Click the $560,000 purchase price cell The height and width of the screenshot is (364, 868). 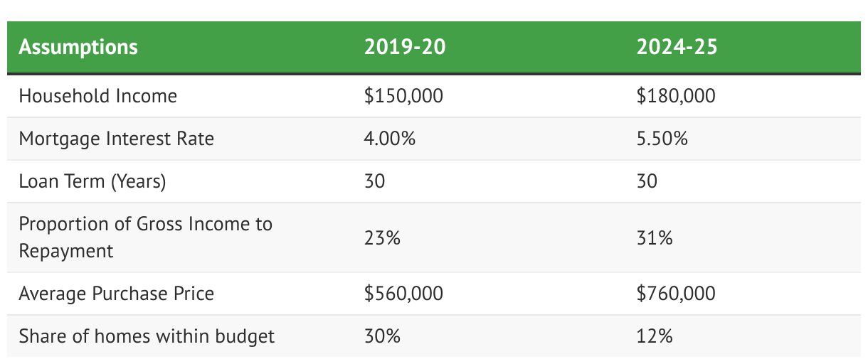(x=403, y=293)
